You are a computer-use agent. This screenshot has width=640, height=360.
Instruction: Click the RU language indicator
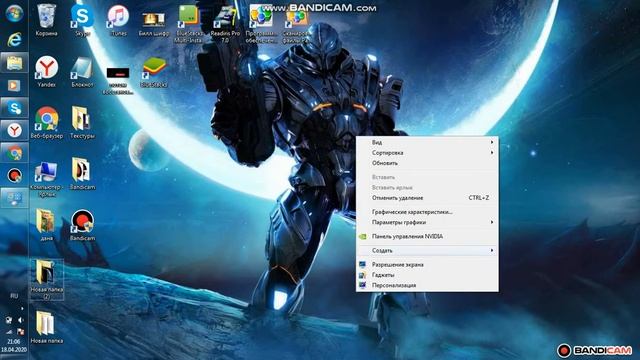(x=14, y=296)
